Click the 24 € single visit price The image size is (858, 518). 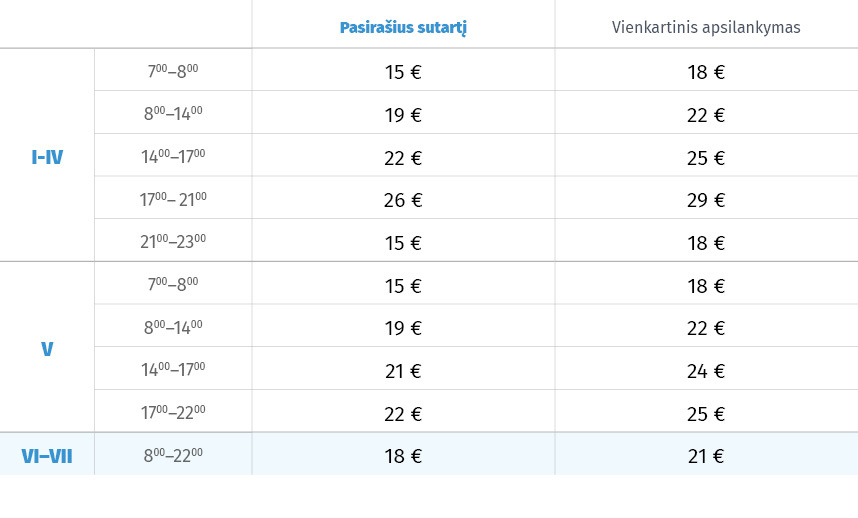point(706,371)
